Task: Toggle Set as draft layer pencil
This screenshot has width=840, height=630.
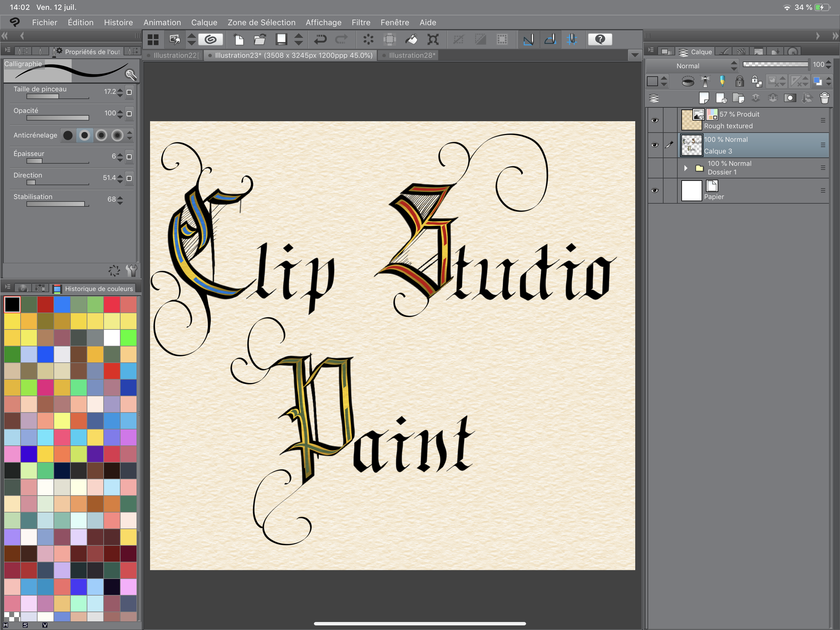Action: coord(722,81)
